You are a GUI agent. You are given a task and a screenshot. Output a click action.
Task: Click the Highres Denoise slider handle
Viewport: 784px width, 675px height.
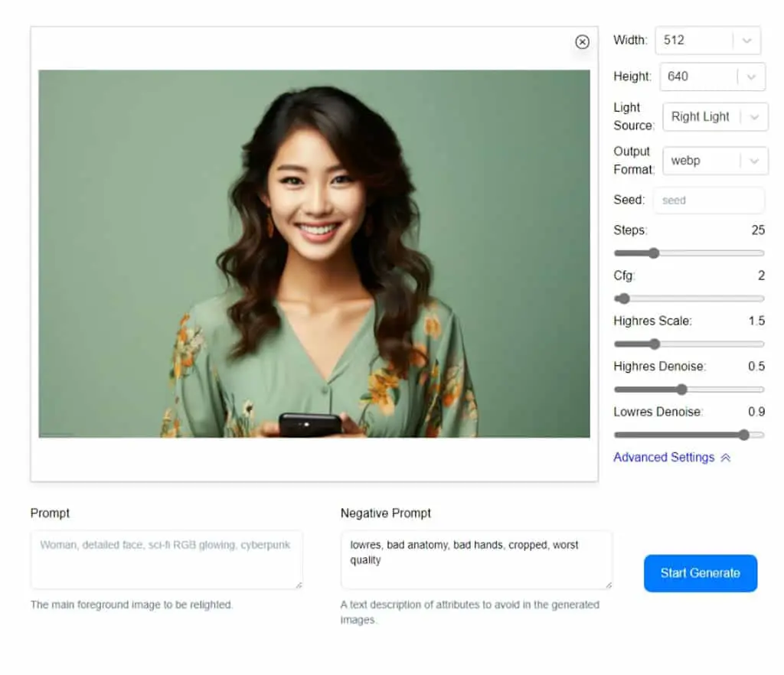click(681, 390)
